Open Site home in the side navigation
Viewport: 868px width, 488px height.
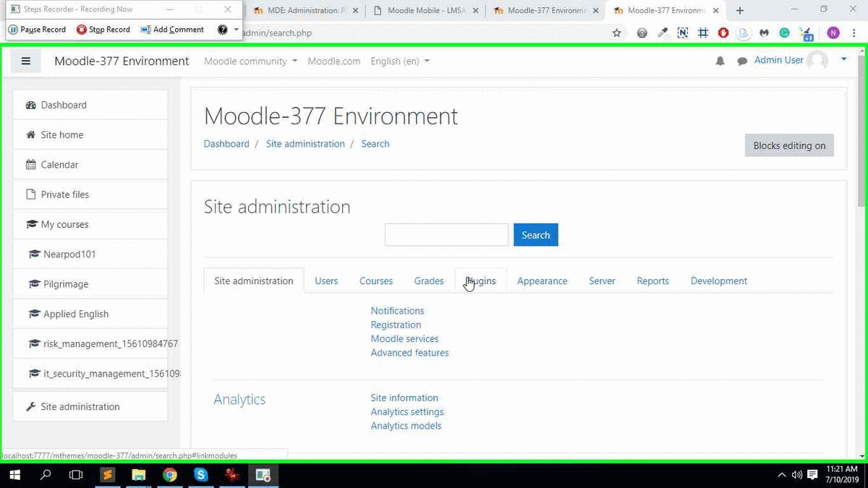[x=90, y=135]
